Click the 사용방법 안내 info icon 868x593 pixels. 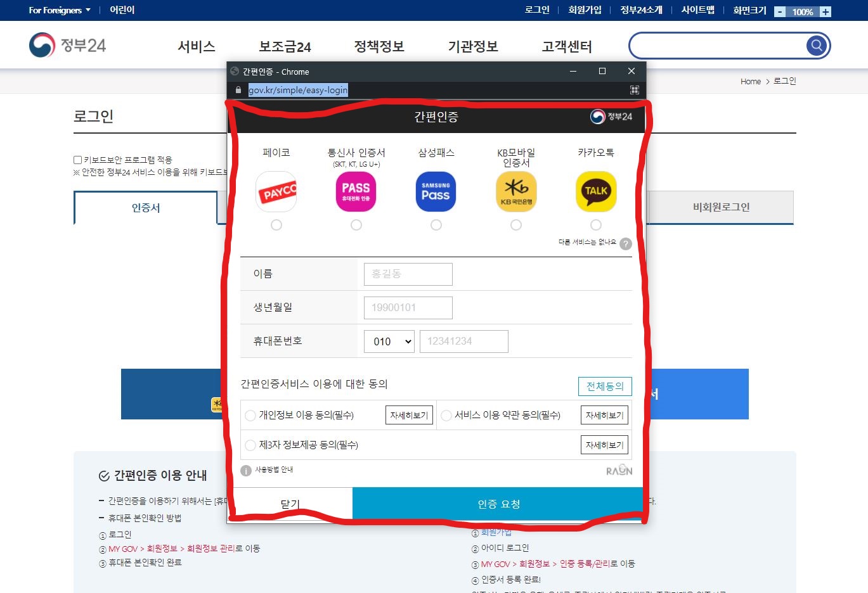coord(246,471)
